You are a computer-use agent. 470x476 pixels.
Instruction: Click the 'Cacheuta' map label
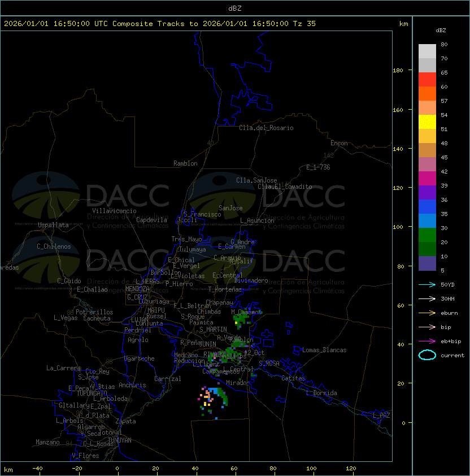(x=97, y=318)
